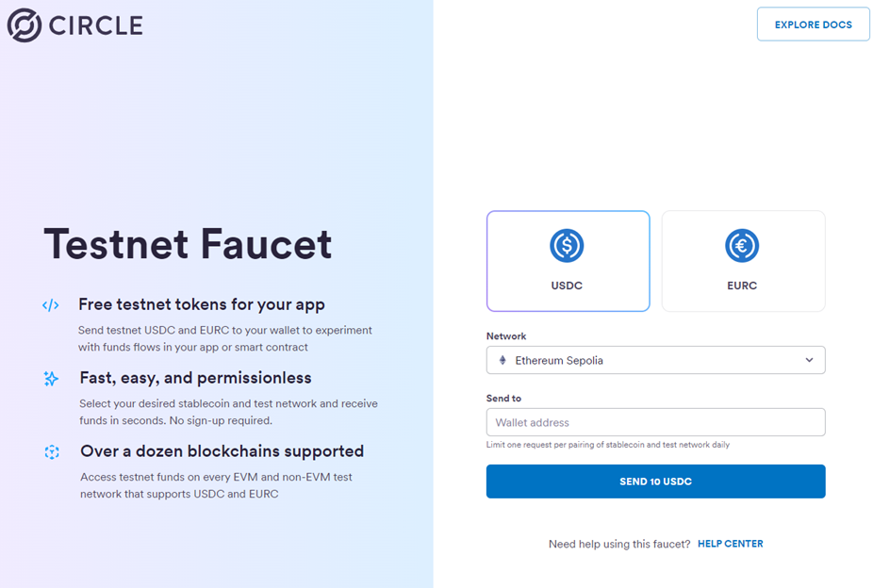Image resolution: width=873 pixels, height=588 pixels.
Task: Click the Network dropdown chevron arrow
Action: coord(809,360)
